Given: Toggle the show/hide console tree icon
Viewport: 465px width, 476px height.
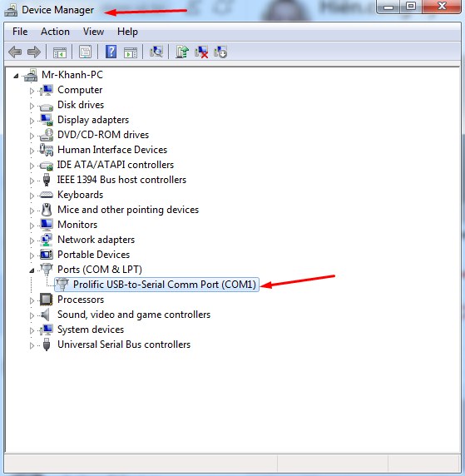Looking at the screenshot, I should (60, 52).
